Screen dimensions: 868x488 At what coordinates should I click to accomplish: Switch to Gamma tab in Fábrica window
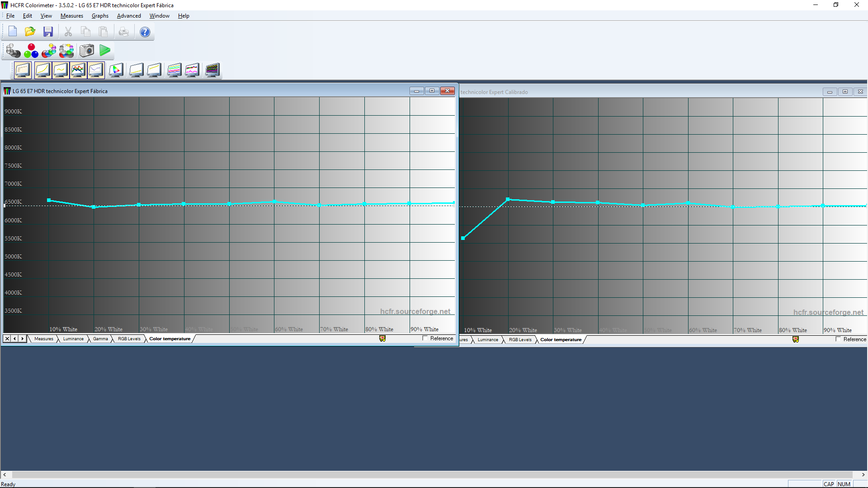(x=100, y=339)
